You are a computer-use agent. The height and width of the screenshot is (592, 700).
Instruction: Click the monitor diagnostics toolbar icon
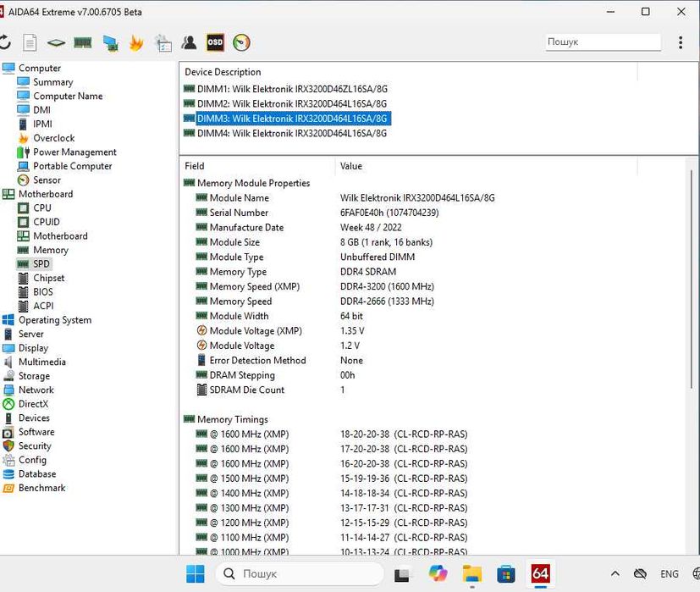pyautogui.click(x=110, y=43)
